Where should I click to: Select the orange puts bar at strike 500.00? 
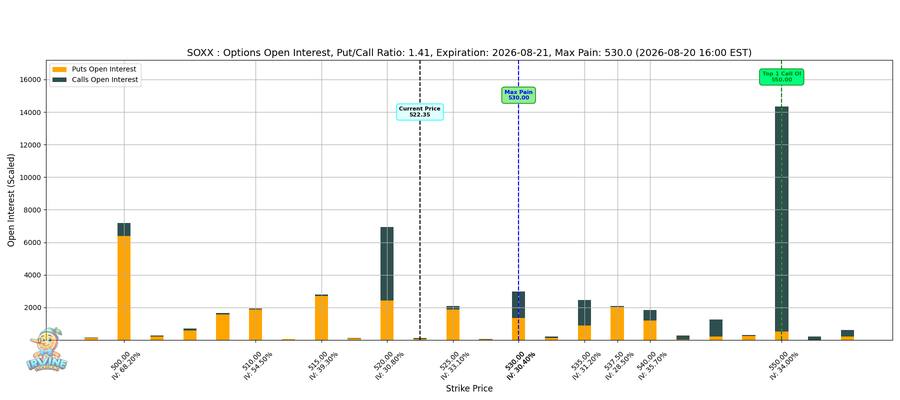[124, 288]
